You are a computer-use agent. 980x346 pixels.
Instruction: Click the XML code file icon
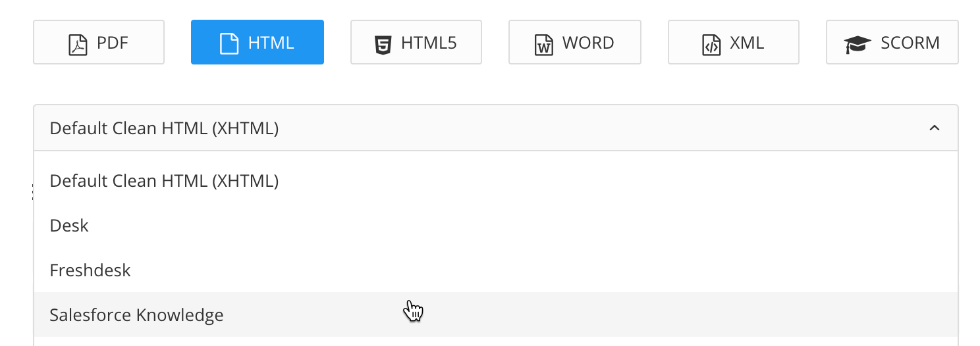(711, 44)
